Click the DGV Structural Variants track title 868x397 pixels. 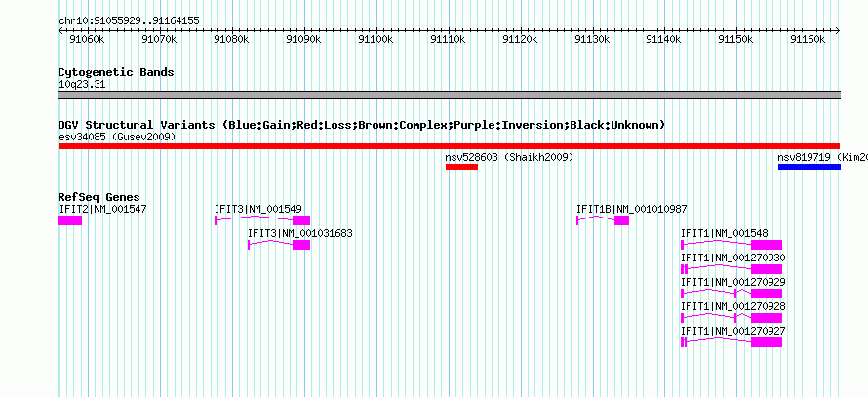362,125
